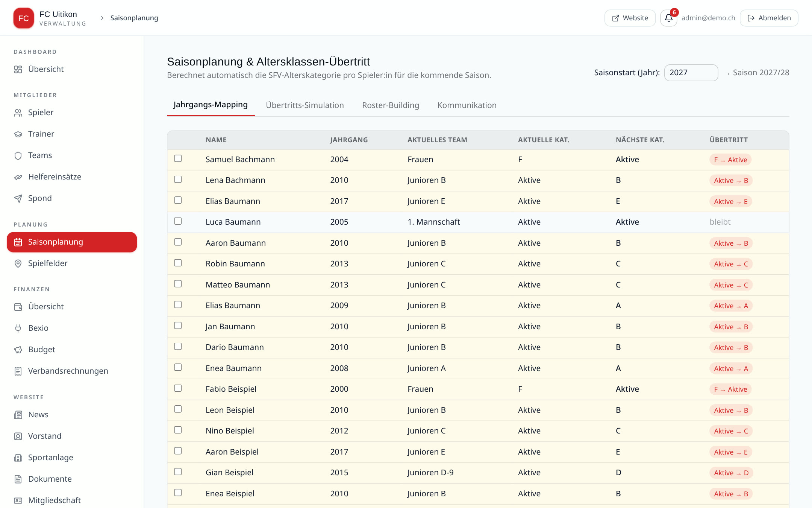Screen dimensions: 812x508
Task: Click 'Junioren D-9' team cell
Action: tap(430, 473)
